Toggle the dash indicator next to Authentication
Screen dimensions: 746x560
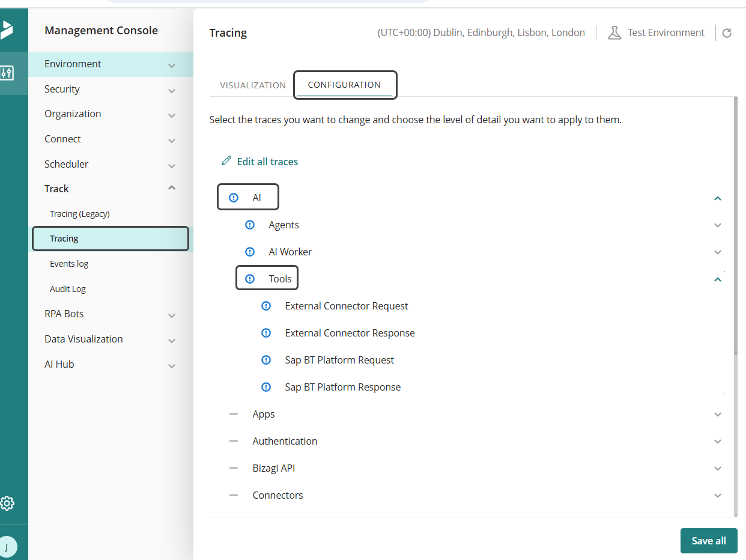(x=234, y=441)
